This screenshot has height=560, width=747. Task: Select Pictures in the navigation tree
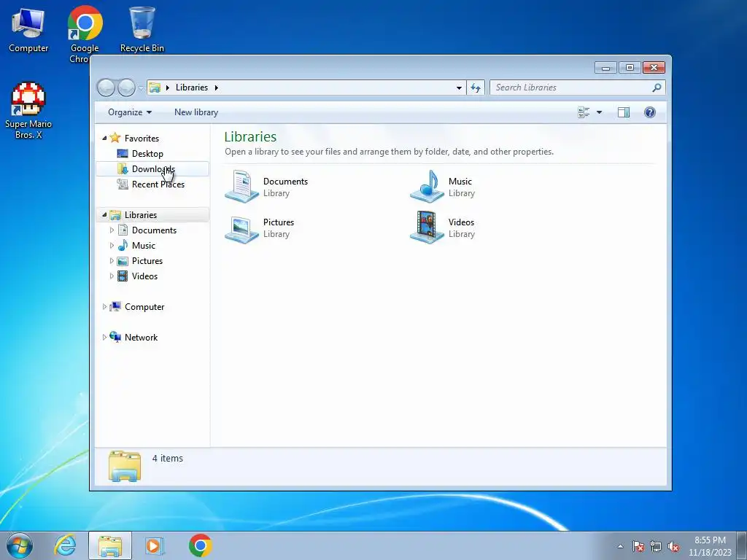147,261
